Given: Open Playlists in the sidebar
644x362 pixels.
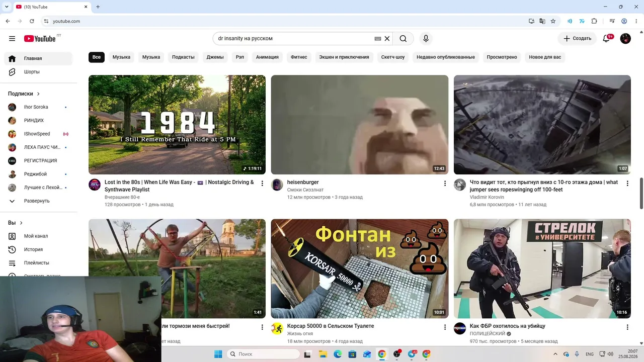Looking at the screenshot, I should [x=39, y=263].
